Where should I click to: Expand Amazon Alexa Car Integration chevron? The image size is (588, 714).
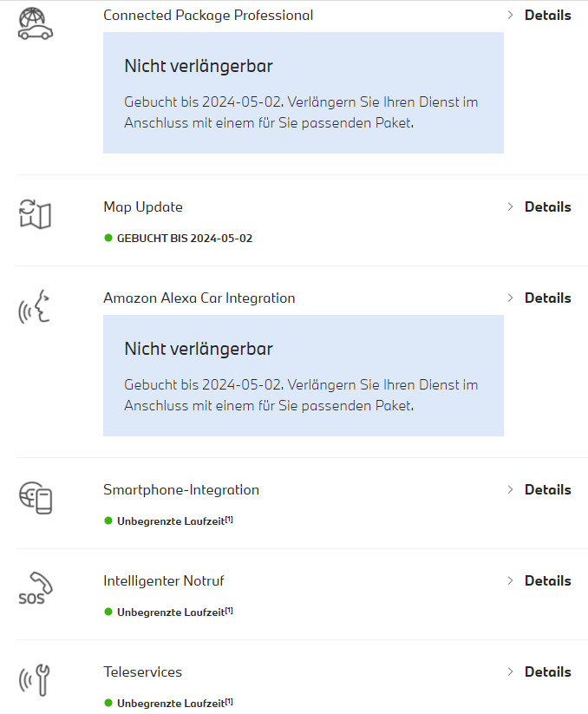pyautogui.click(x=510, y=298)
